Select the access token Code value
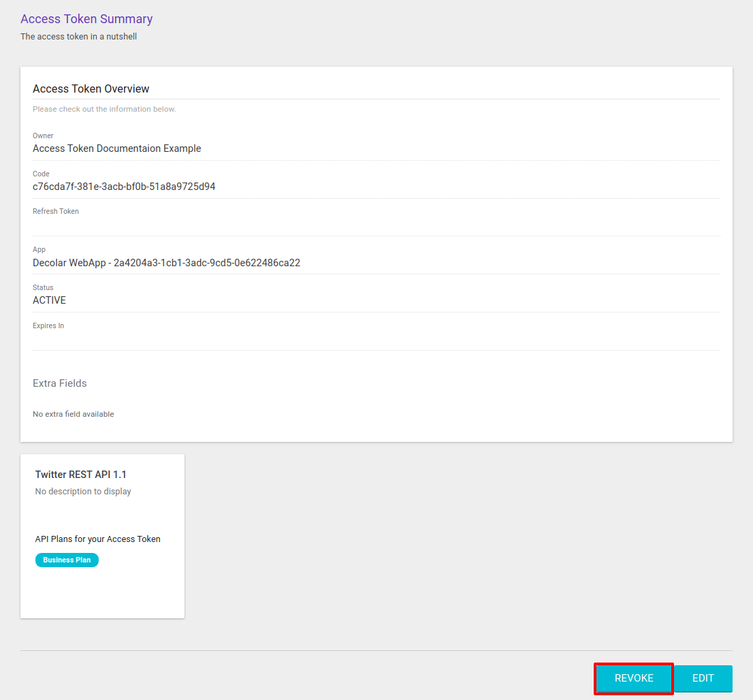The image size is (753, 700). tap(124, 186)
